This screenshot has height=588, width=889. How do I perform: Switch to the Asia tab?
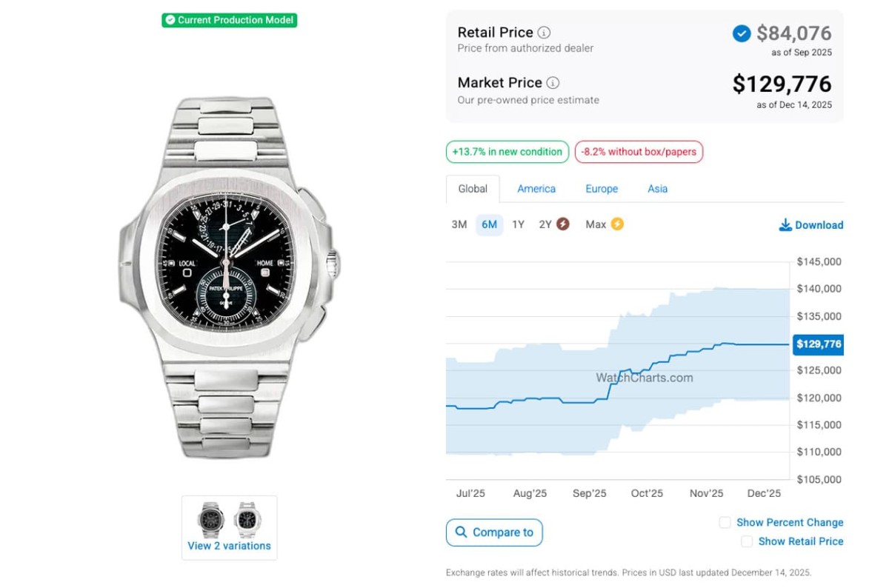657,189
